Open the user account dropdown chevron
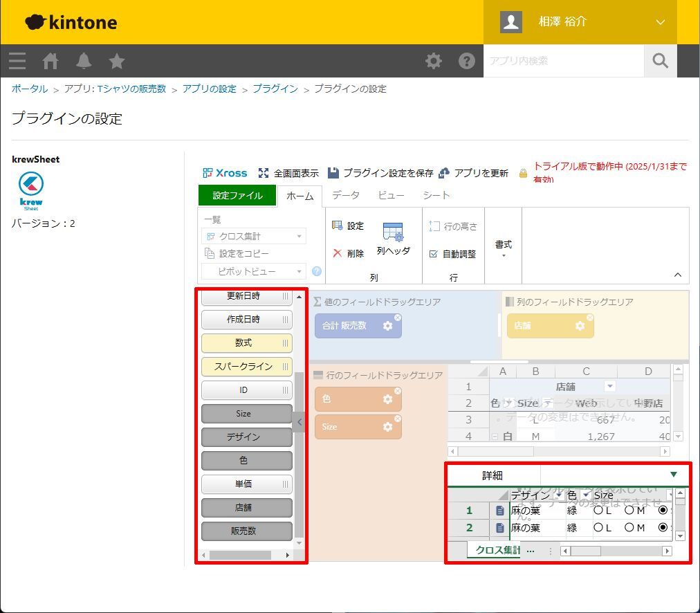The image size is (700, 613). (x=661, y=22)
